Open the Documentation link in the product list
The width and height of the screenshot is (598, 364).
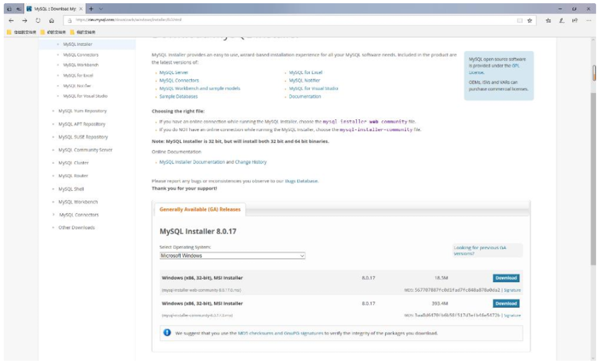pyautogui.click(x=305, y=96)
